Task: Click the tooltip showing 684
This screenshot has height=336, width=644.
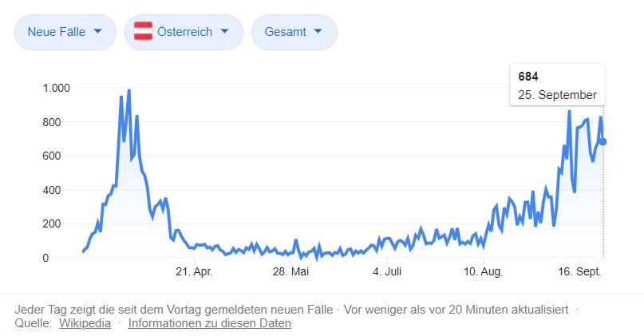Action: pos(557,85)
